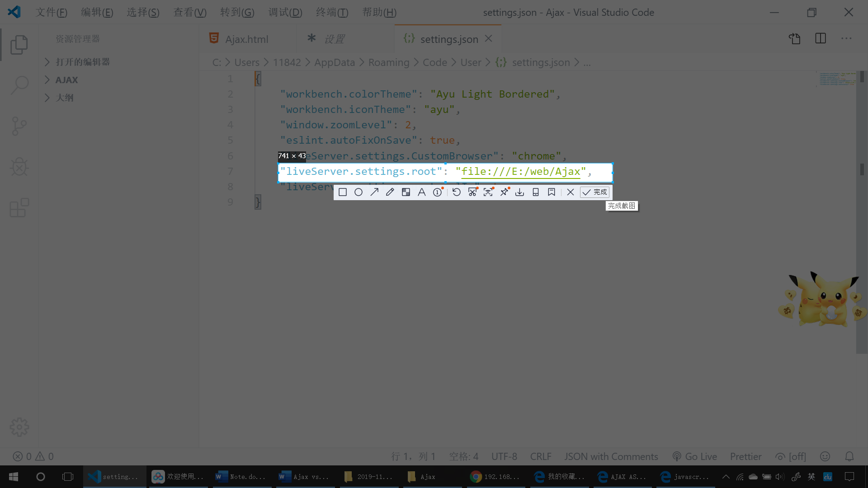868x488 pixels.
Task: Open the 终端(T) menu
Action: pos(332,12)
